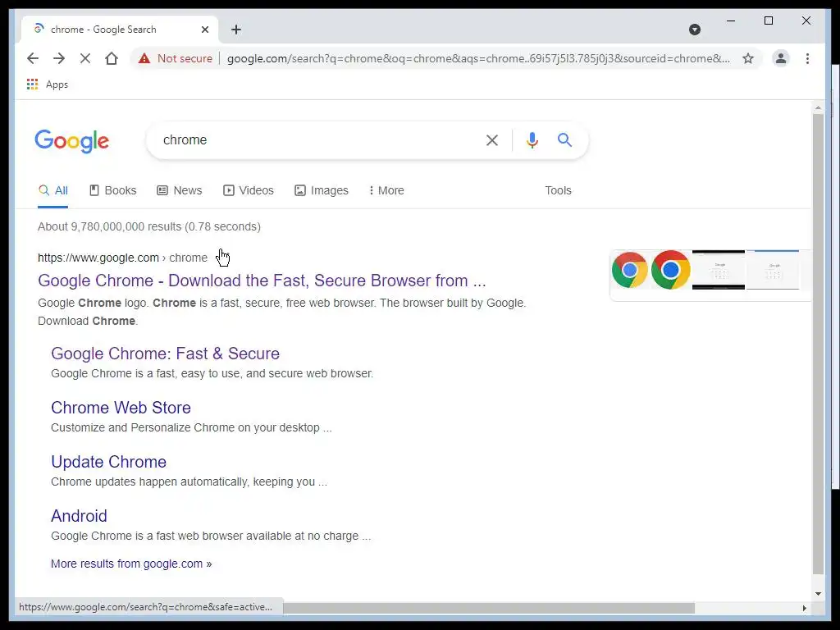Open the Chrome profile avatar
840x630 pixels.
(x=781, y=58)
